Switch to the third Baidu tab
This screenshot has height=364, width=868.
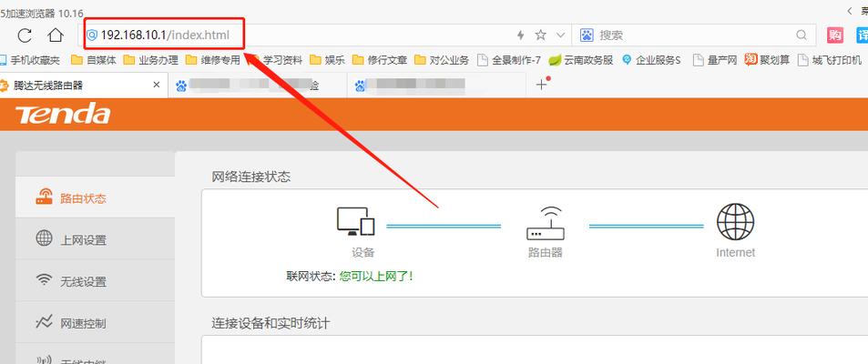pos(436,86)
